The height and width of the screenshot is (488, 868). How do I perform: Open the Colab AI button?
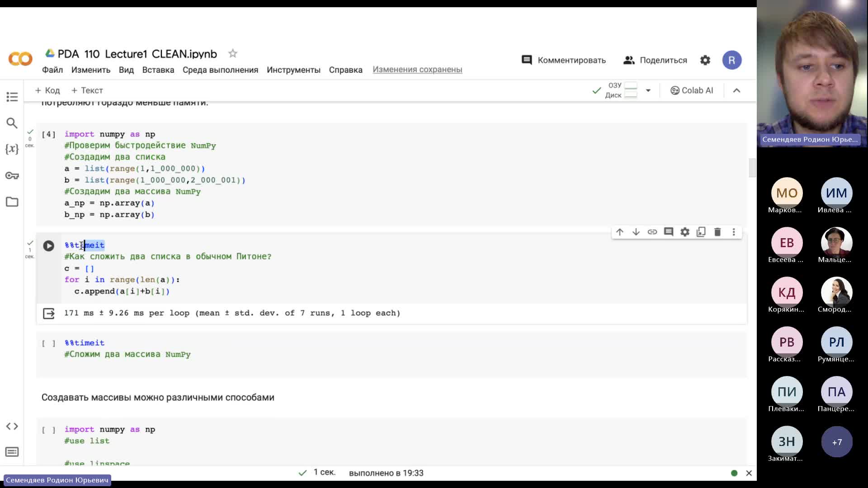[692, 90]
